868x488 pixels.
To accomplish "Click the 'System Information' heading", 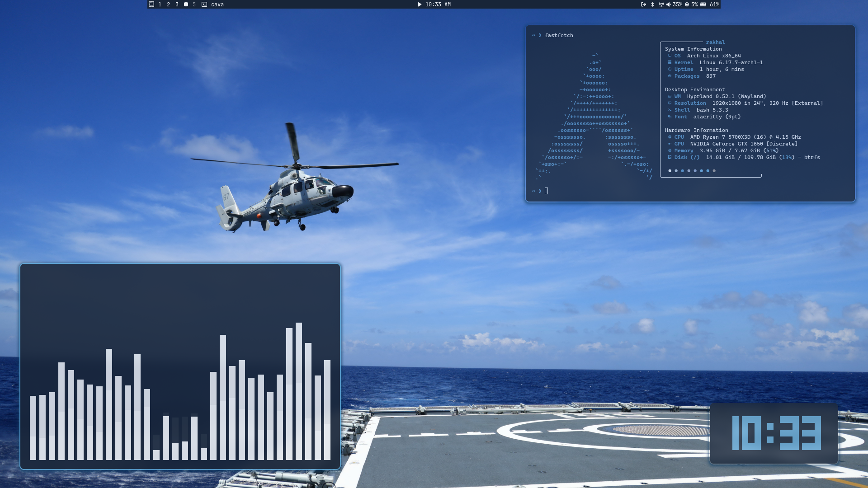I will pyautogui.click(x=693, y=49).
